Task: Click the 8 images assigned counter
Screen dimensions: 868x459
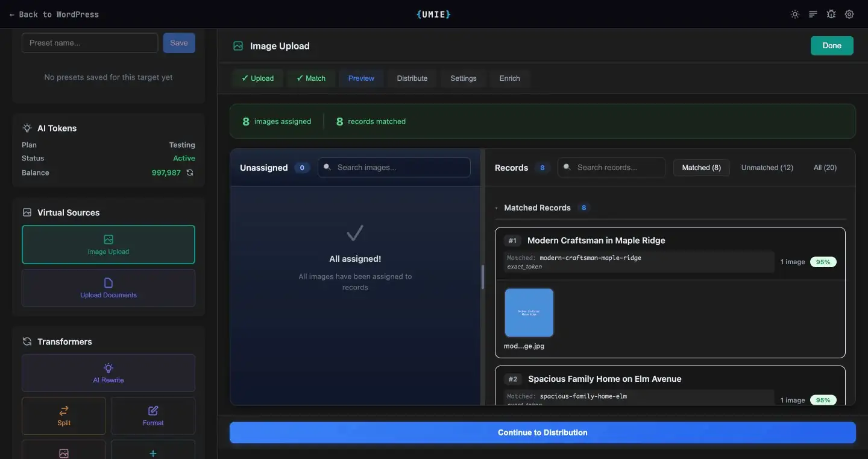Action: pyautogui.click(x=277, y=121)
